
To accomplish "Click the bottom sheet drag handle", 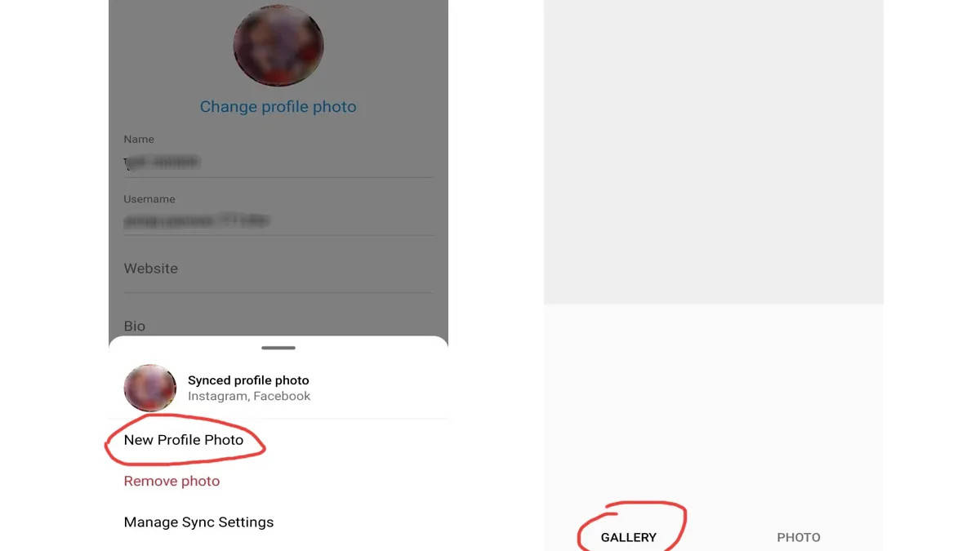I will (278, 348).
